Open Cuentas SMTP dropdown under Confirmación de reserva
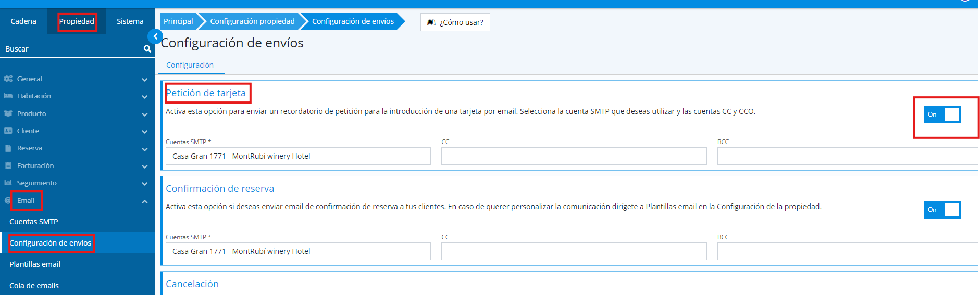 [x=297, y=251]
